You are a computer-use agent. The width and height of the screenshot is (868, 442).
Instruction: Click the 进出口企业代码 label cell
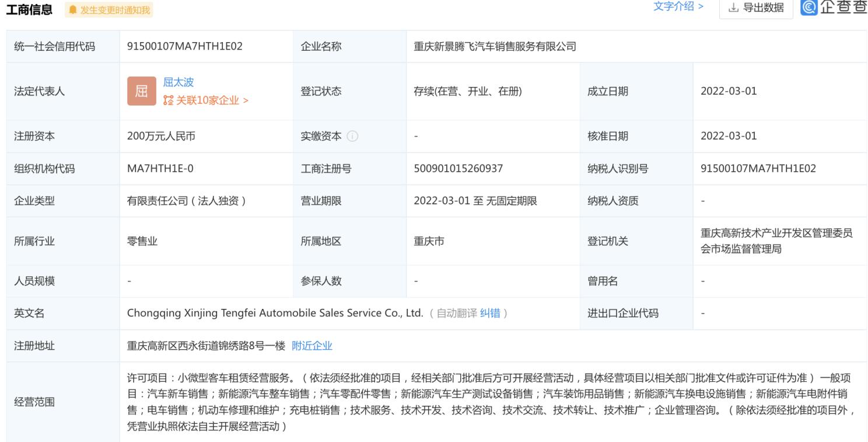click(x=636, y=314)
